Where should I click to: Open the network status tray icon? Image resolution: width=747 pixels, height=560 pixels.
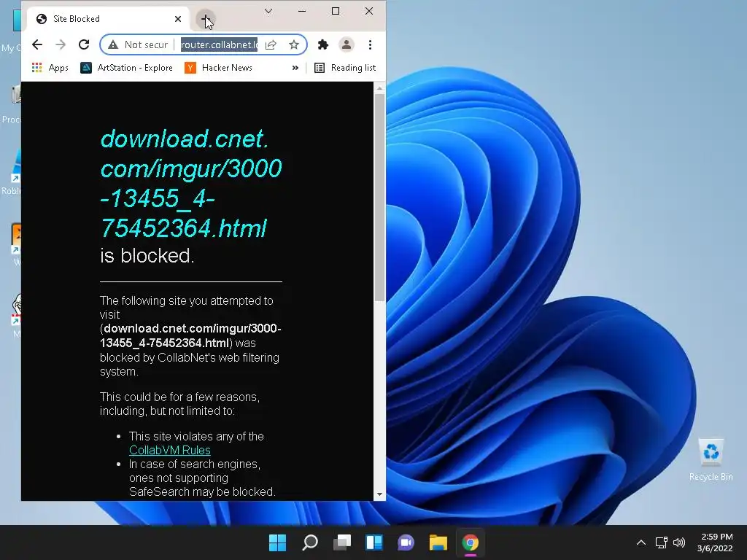pyautogui.click(x=661, y=542)
